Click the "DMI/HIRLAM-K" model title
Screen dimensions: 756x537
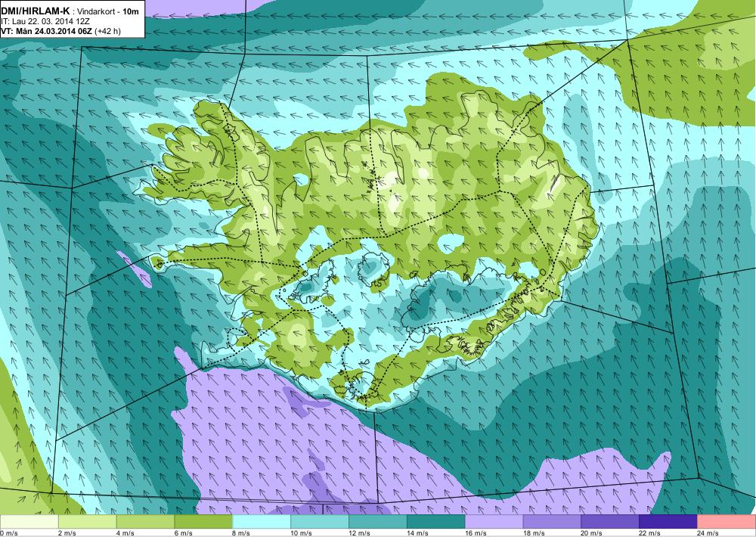(x=36, y=10)
